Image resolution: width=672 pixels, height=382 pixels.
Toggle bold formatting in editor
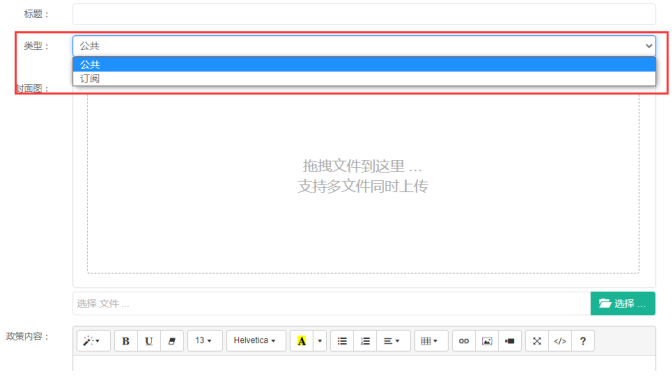coord(126,341)
